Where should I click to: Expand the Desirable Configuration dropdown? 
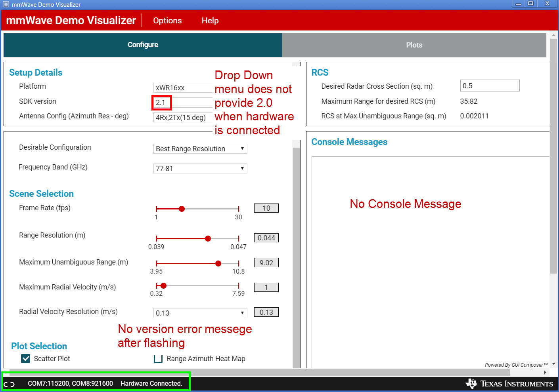tap(200, 149)
